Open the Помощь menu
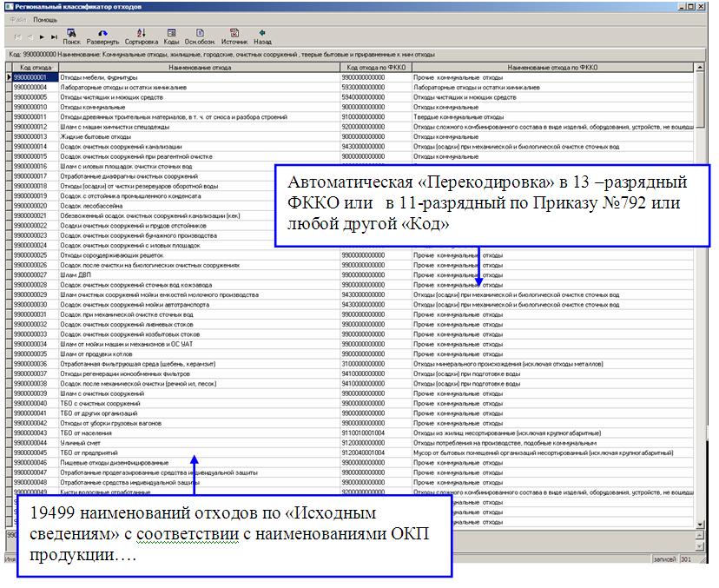Screen dimensions: 719x588 45,19
